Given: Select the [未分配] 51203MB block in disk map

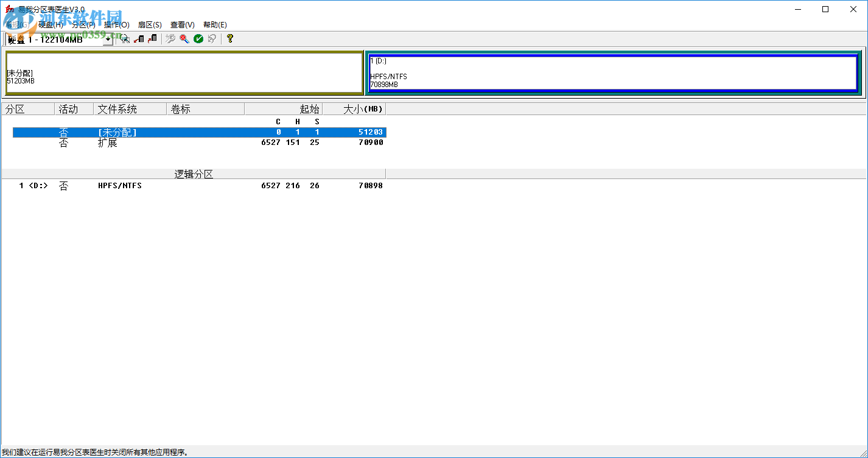Looking at the screenshot, I should click(184, 73).
